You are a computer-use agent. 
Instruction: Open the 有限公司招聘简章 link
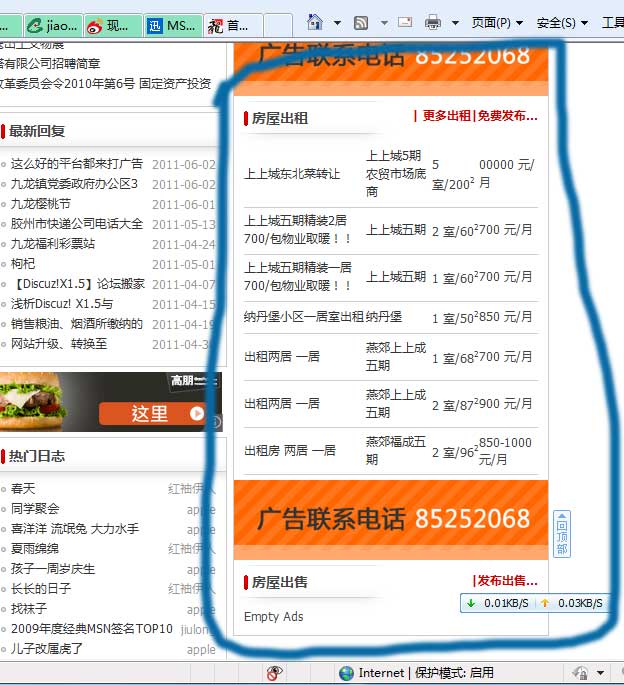point(50,63)
